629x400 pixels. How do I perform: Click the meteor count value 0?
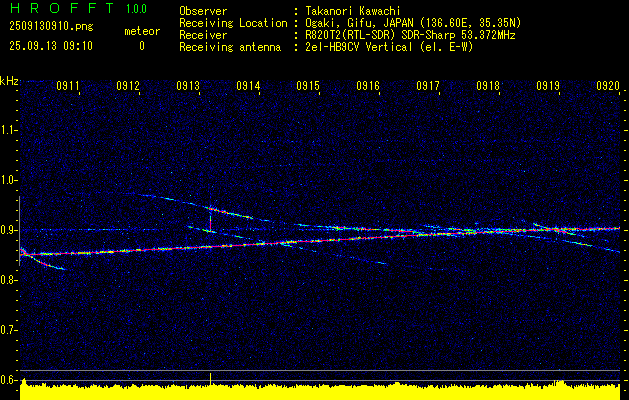(x=142, y=46)
